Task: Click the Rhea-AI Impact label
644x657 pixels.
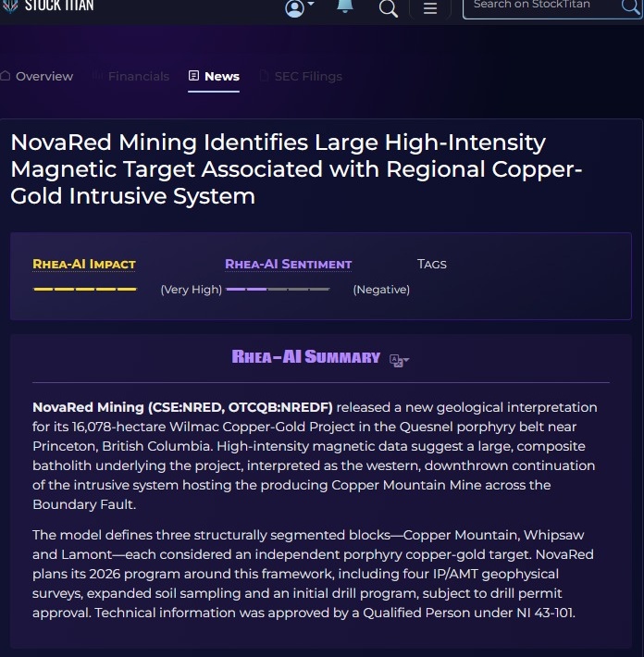Action: point(84,264)
